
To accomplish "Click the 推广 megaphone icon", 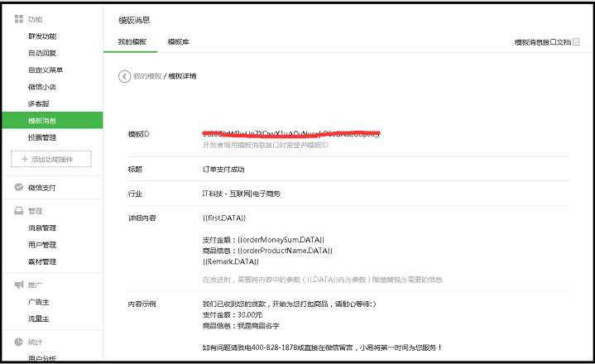I will 18,285.
